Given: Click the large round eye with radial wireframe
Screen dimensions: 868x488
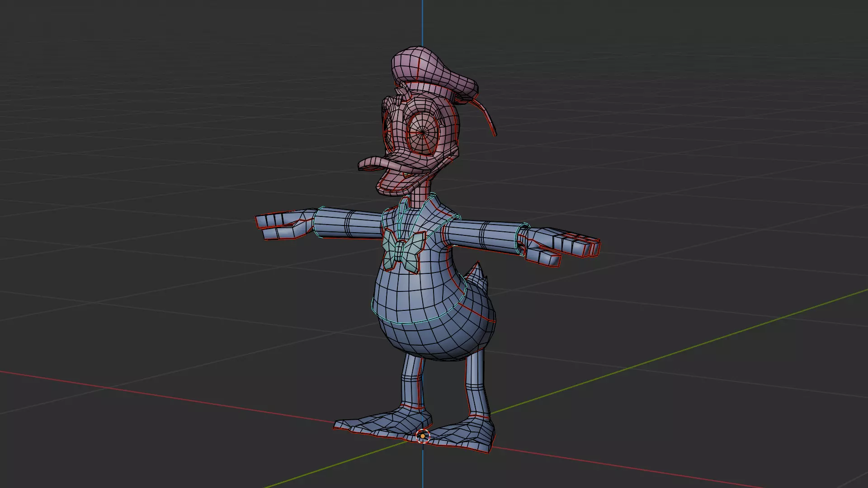Looking at the screenshot, I should point(424,132).
